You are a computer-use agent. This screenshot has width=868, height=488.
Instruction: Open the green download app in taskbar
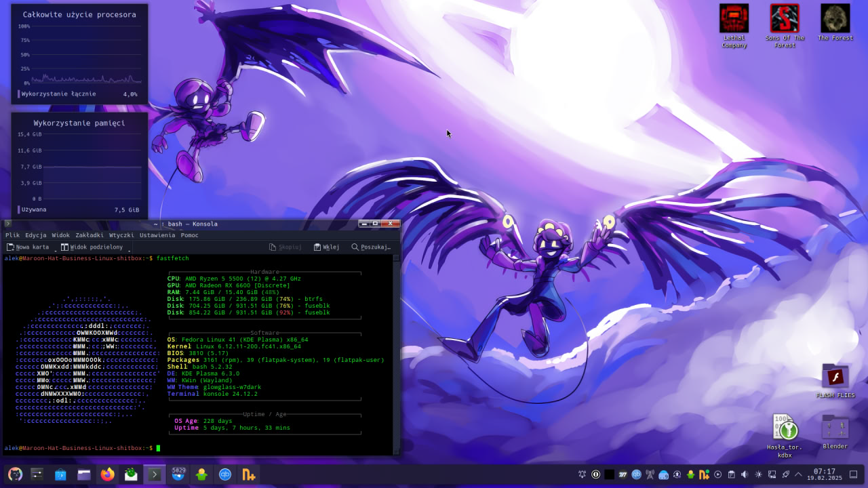[x=201, y=474]
